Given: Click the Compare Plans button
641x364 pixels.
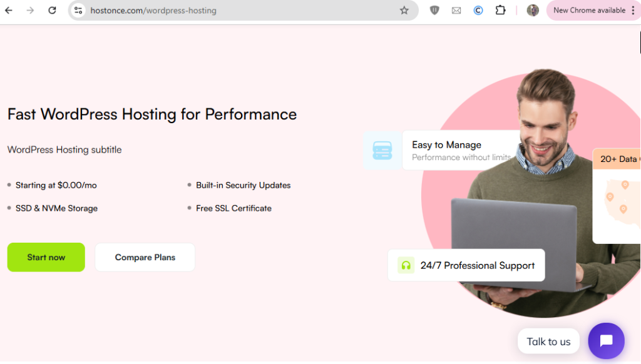Looking at the screenshot, I should pyautogui.click(x=145, y=257).
